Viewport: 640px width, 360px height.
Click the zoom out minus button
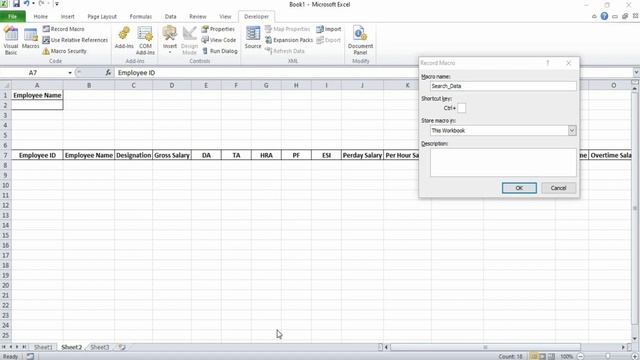(580, 356)
